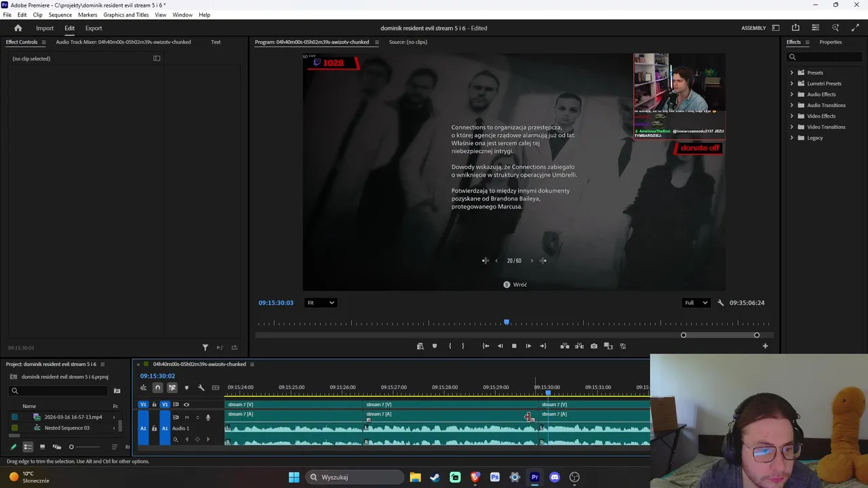The image size is (868, 488).
Task: Go to Out point button
Action: pos(542,346)
